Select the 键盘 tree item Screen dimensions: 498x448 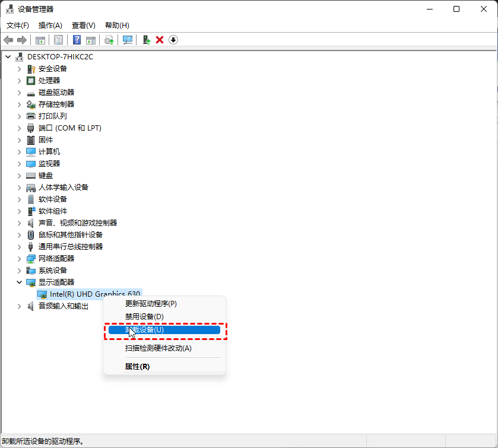46,176
